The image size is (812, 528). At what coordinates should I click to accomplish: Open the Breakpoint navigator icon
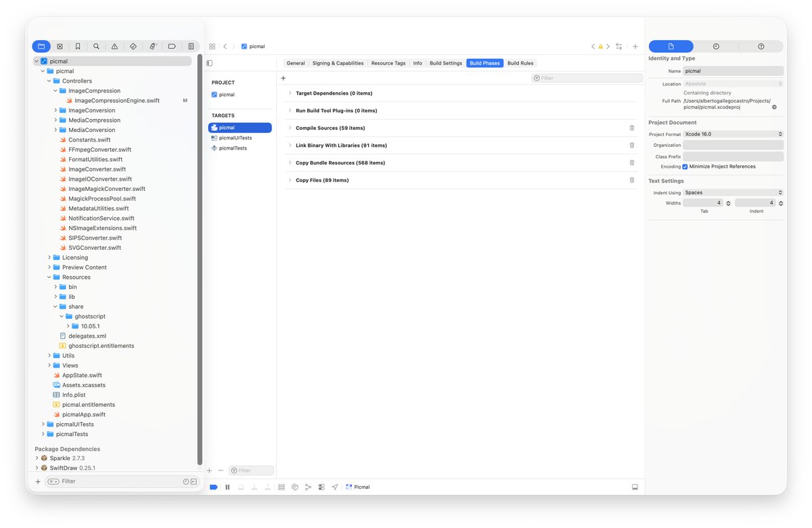[172, 46]
